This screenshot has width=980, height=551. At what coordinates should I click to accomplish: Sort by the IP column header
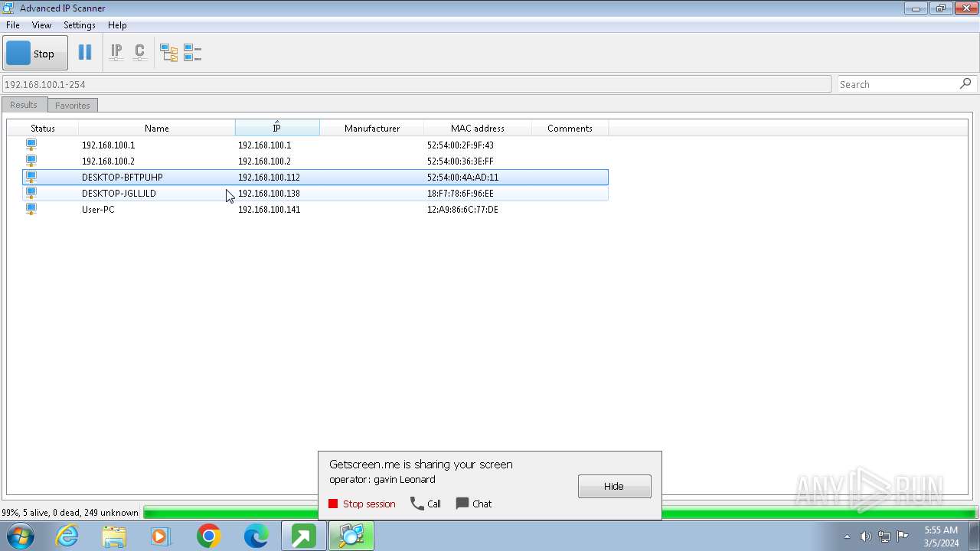click(x=277, y=129)
